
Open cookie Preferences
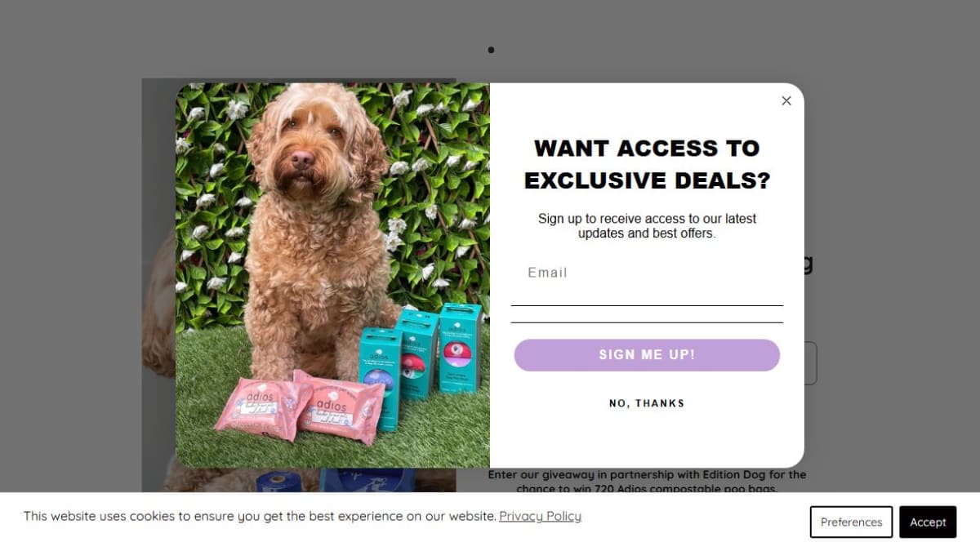(851, 522)
